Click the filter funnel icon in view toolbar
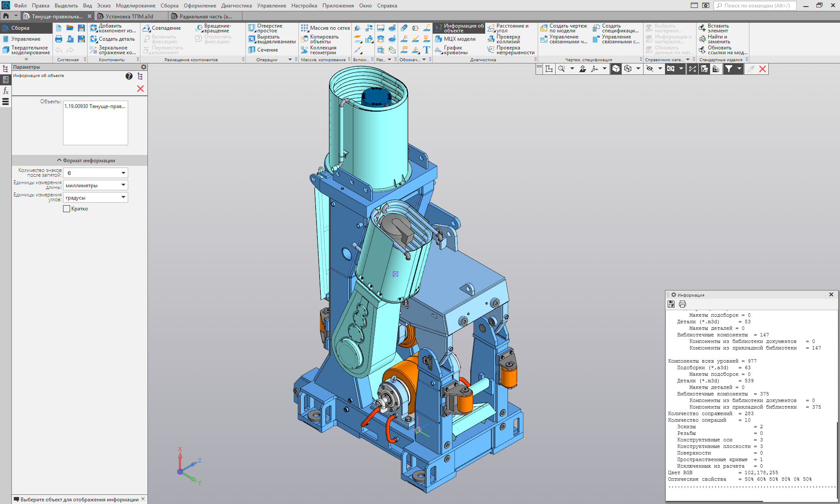Image resolution: width=840 pixels, height=504 pixels. click(x=728, y=69)
